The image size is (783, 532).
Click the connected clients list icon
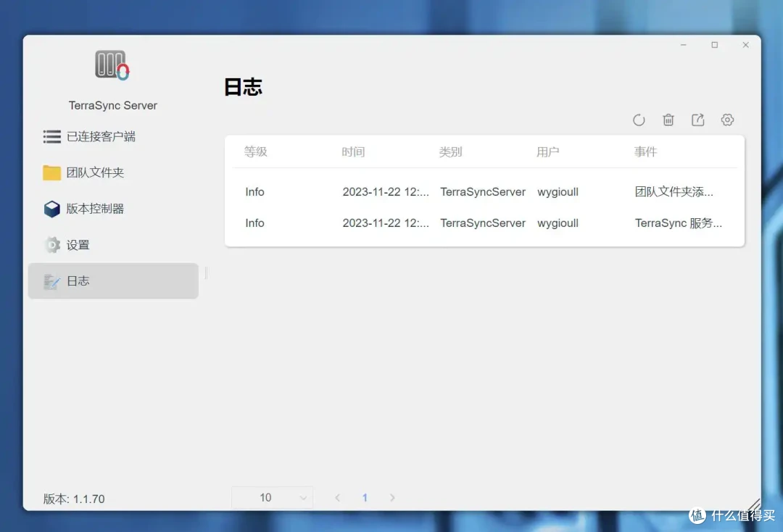pos(52,137)
